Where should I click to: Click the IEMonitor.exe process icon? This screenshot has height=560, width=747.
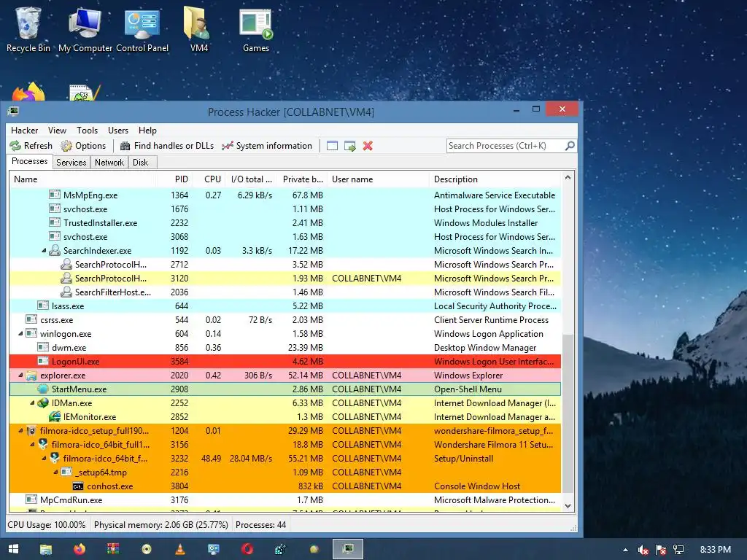click(55, 416)
